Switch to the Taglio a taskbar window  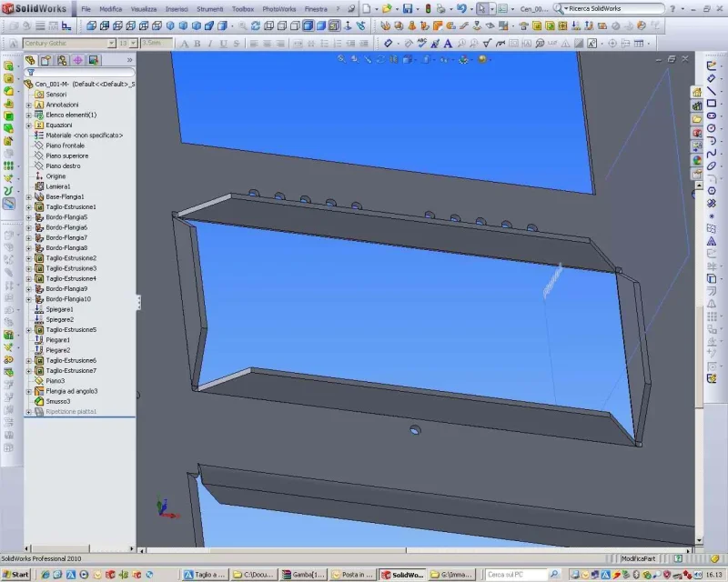coord(204,575)
